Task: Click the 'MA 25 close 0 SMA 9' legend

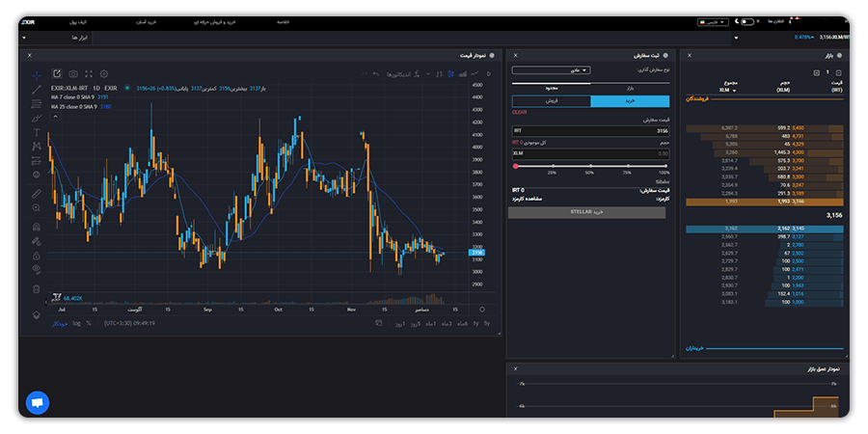Action: pyautogui.click(x=74, y=106)
